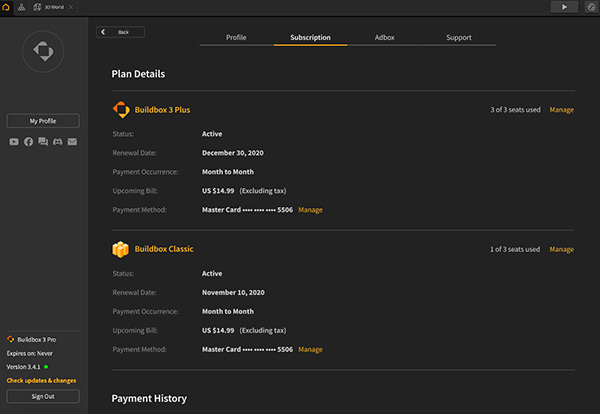This screenshot has height=414, width=600.
Task: Sign out with the Sign Out button
Action: point(43,396)
